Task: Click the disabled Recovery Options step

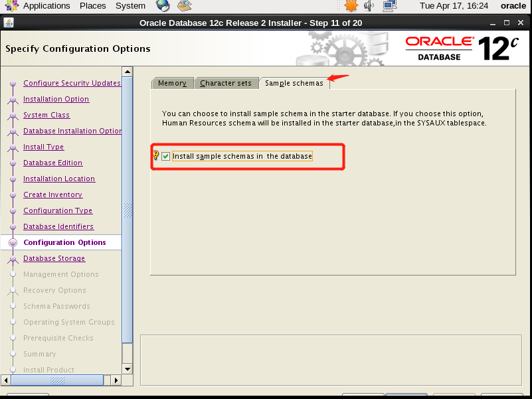Action: coord(54,290)
